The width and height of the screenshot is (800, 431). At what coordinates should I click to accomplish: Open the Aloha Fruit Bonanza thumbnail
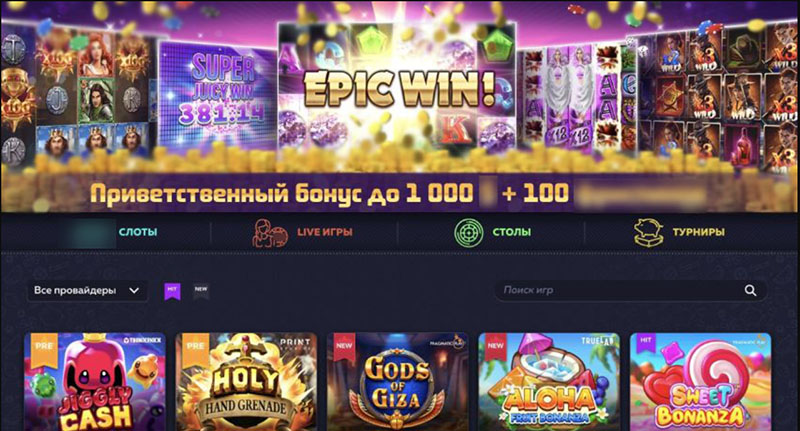(549, 382)
